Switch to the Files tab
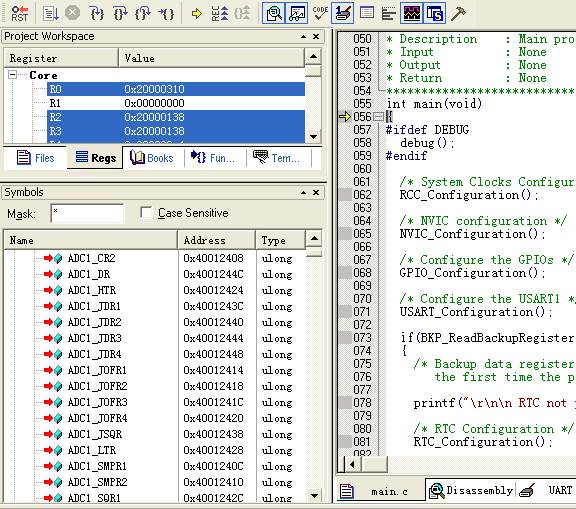 point(35,158)
